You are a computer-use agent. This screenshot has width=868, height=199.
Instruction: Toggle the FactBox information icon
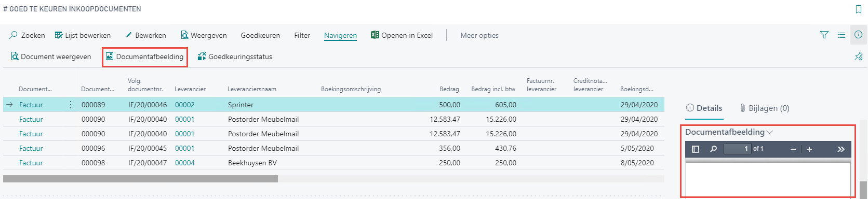pyautogui.click(x=859, y=35)
